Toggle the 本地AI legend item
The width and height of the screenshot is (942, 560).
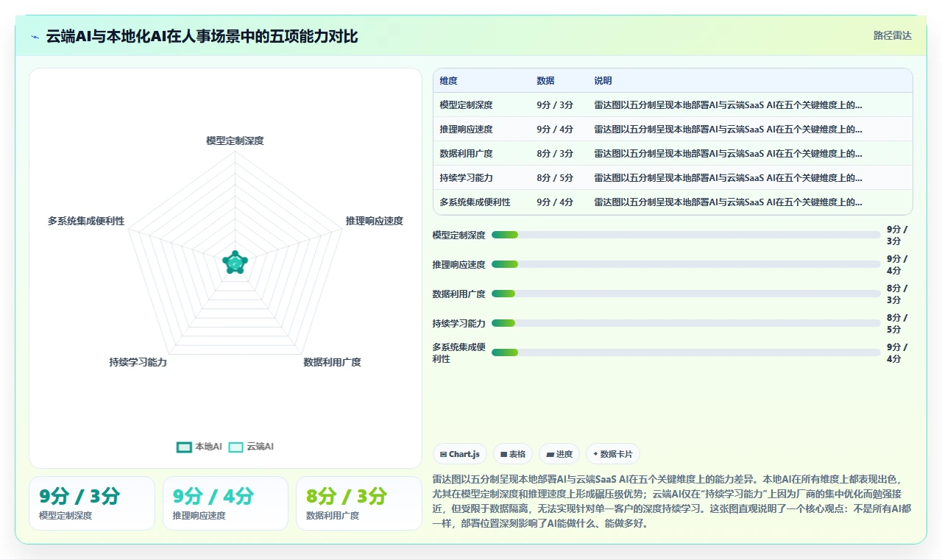pos(199,447)
